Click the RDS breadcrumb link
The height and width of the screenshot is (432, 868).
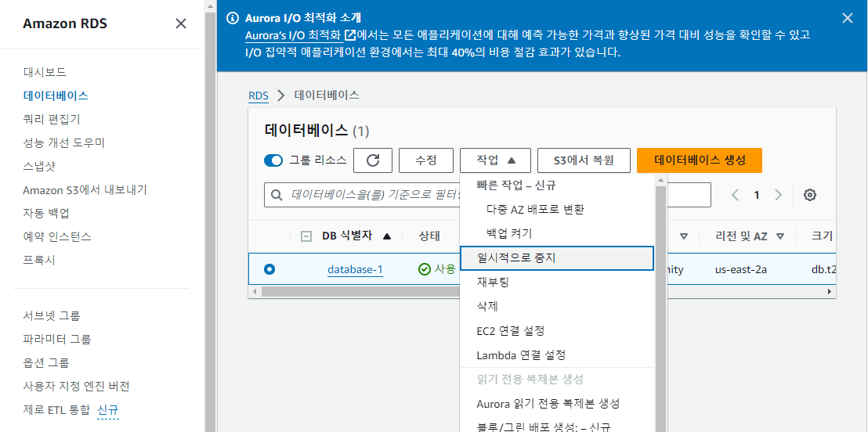259,95
